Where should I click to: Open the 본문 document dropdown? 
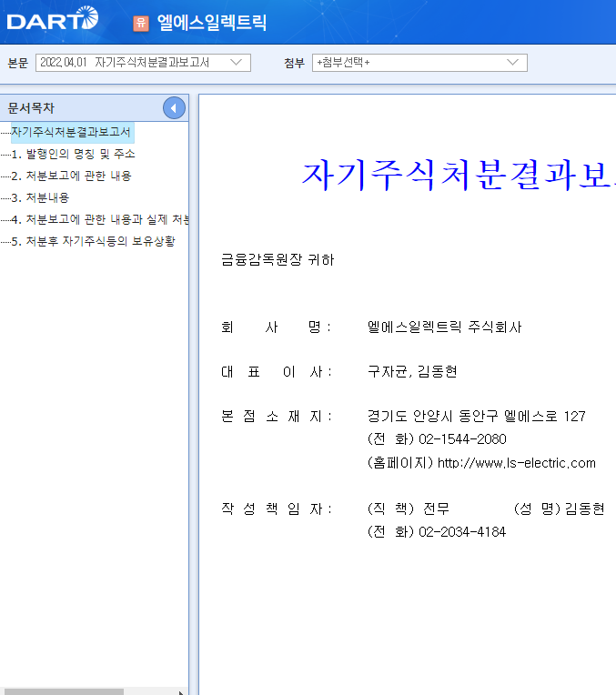[143, 63]
